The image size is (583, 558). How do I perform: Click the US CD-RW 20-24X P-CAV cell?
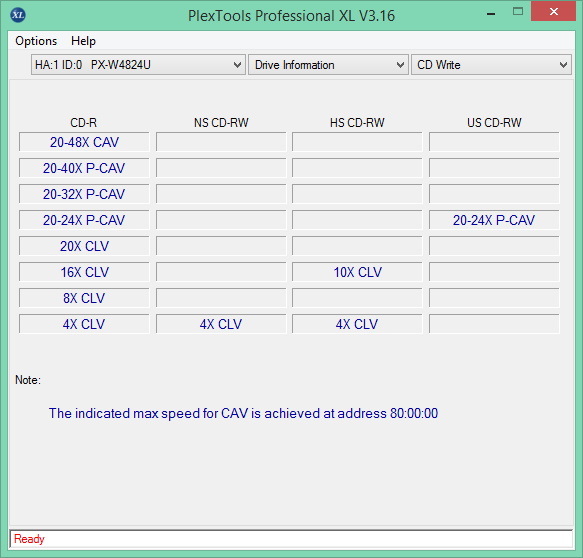(x=494, y=220)
